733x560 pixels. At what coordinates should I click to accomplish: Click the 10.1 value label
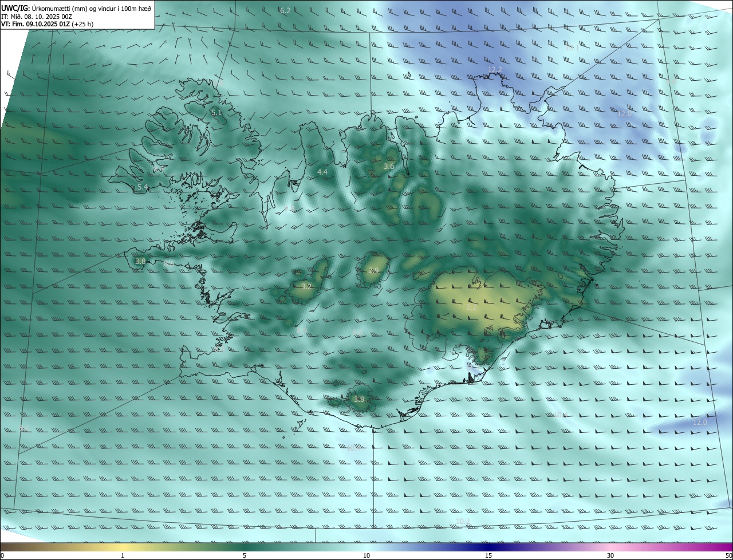[x=572, y=48]
